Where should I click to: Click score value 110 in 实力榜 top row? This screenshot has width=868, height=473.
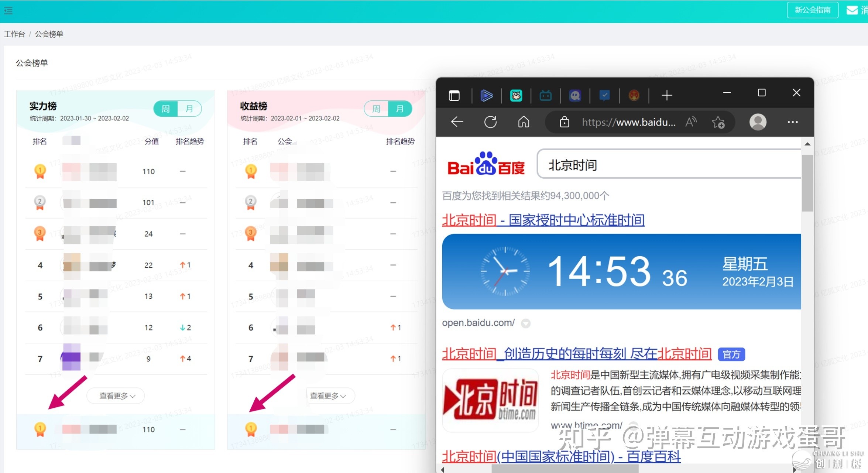[148, 171]
